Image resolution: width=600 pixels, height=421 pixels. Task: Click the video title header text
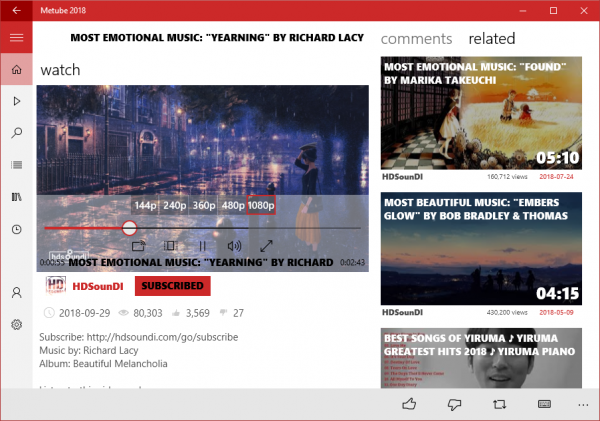[217, 38]
